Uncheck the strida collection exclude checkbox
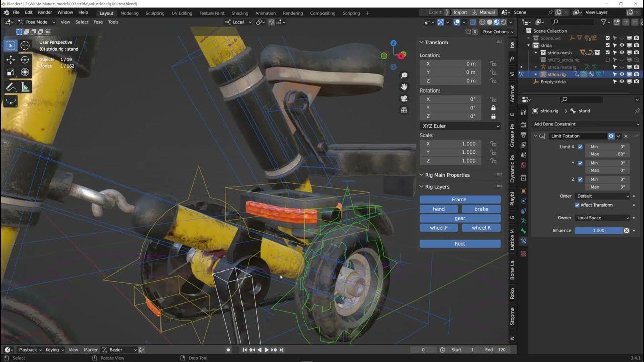Screen dimensions: 644x362 [608, 45]
